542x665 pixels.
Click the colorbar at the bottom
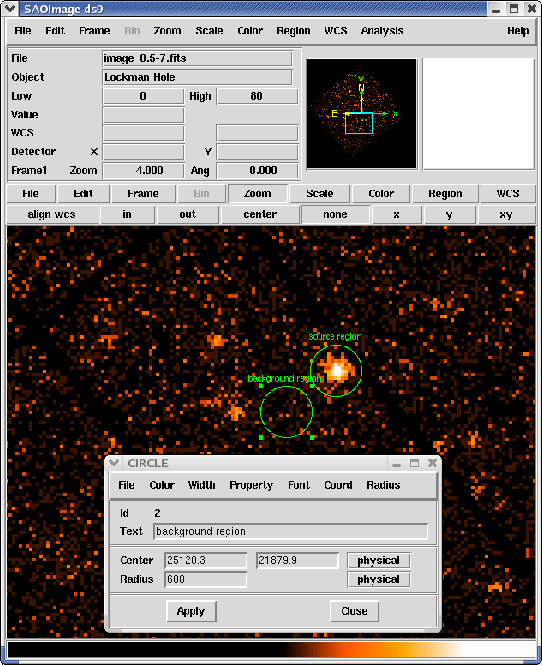[271, 650]
